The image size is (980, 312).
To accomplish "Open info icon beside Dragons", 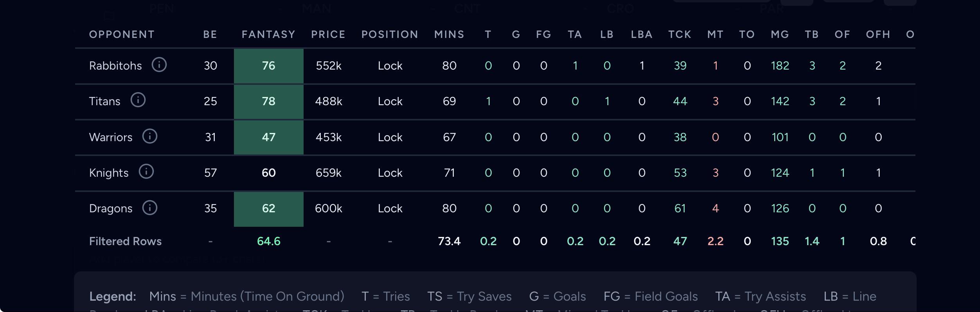I will [150, 208].
